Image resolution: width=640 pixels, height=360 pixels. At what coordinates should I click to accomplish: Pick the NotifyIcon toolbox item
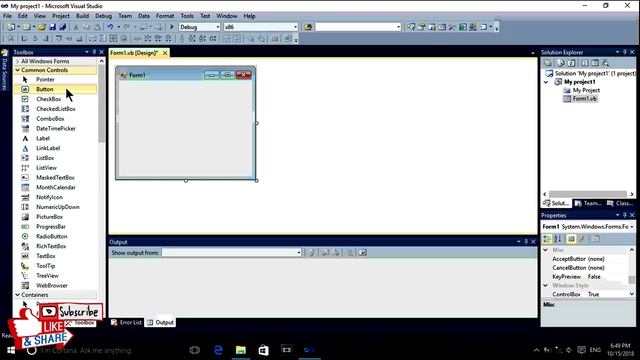click(x=56, y=197)
